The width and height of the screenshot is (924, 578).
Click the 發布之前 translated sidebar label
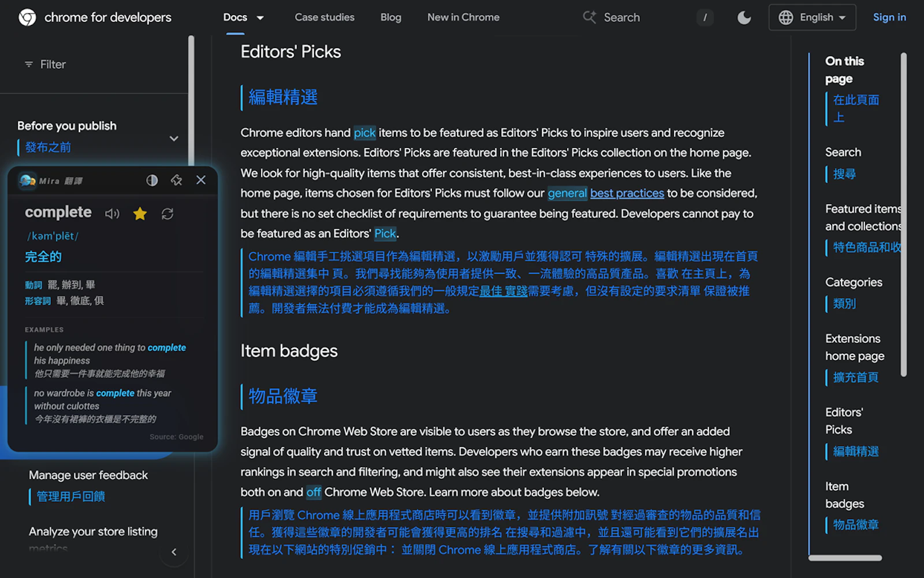(x=48, y=147)
